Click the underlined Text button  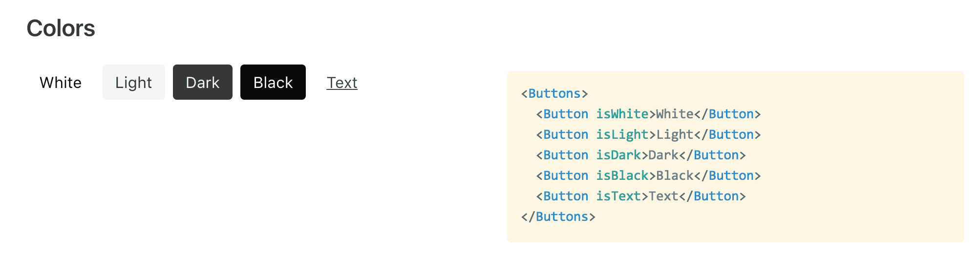[342, 82]
